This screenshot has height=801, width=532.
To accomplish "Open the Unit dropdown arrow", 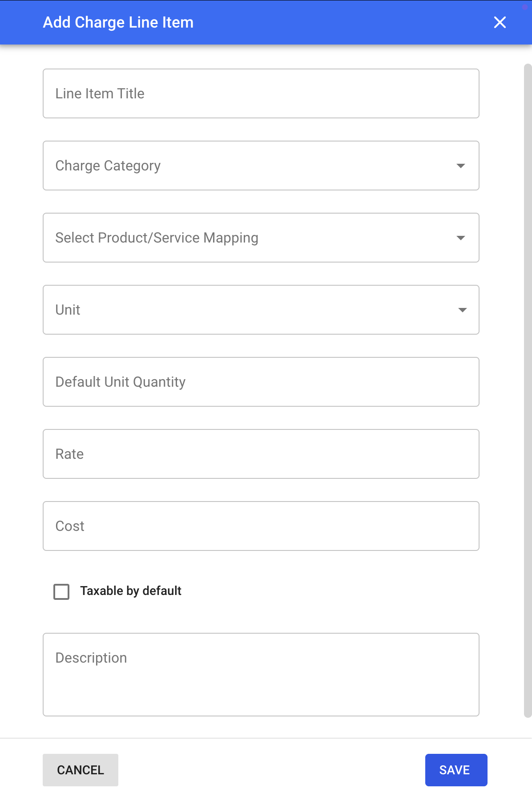I will (x=462, y=310).
